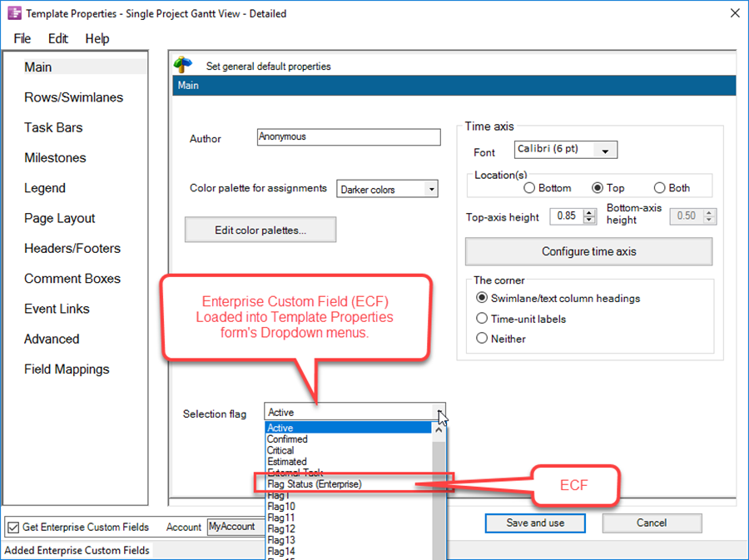Decrease Top-axis height with down arrow
Viewport: 749px width, 560px height.
click(589, 221)
